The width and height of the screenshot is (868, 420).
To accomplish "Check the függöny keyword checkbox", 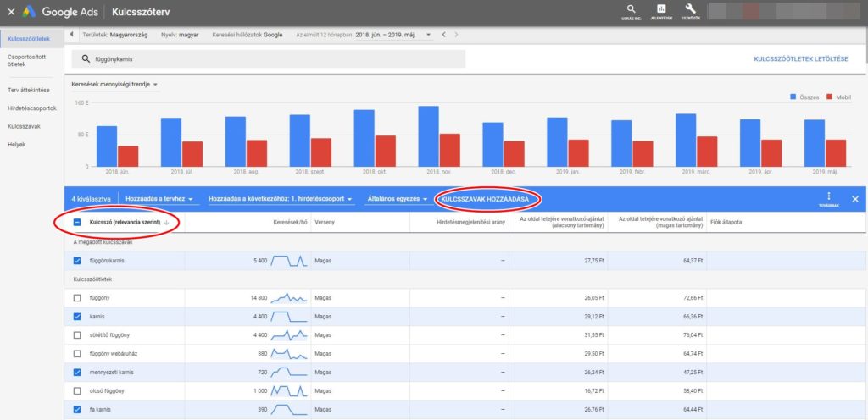I will point(77,298).
